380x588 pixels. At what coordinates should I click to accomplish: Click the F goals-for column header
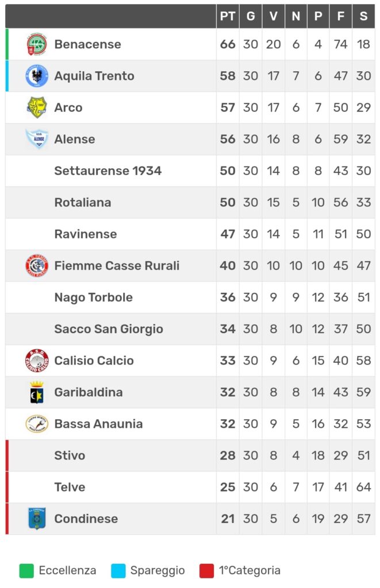(x=340, y=16)
